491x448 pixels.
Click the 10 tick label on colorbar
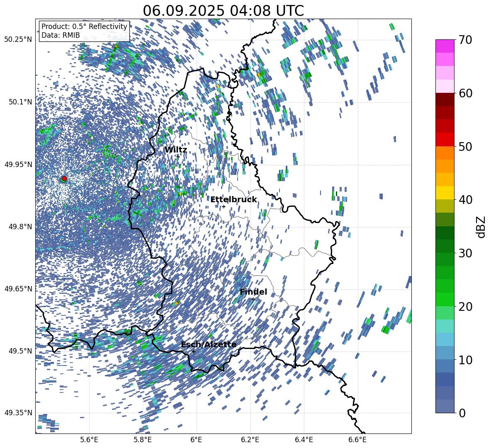465,360
